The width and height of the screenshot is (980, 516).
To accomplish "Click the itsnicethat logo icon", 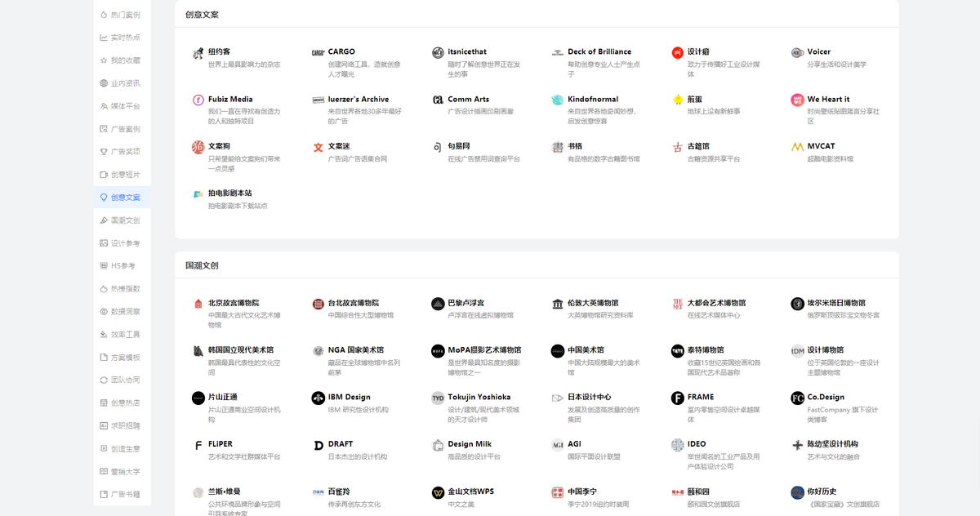I will coord(439,52).
